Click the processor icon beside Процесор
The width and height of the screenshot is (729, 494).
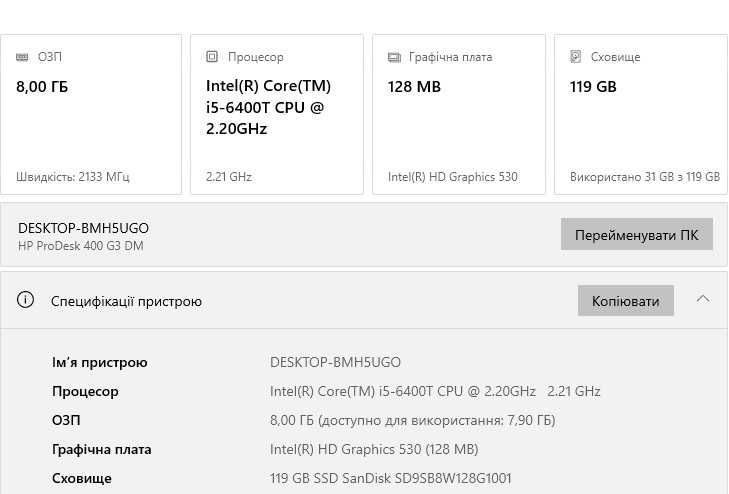click(212, 57)
